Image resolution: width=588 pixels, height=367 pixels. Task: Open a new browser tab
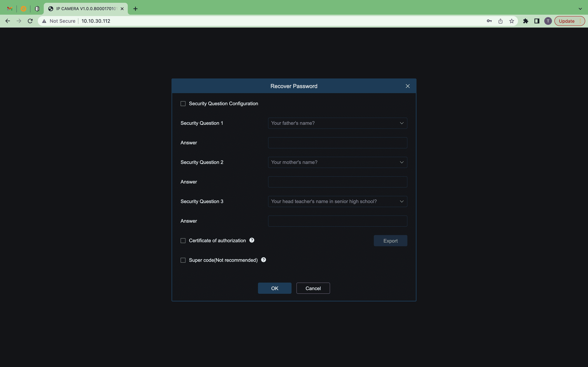[x=135, y=9]
